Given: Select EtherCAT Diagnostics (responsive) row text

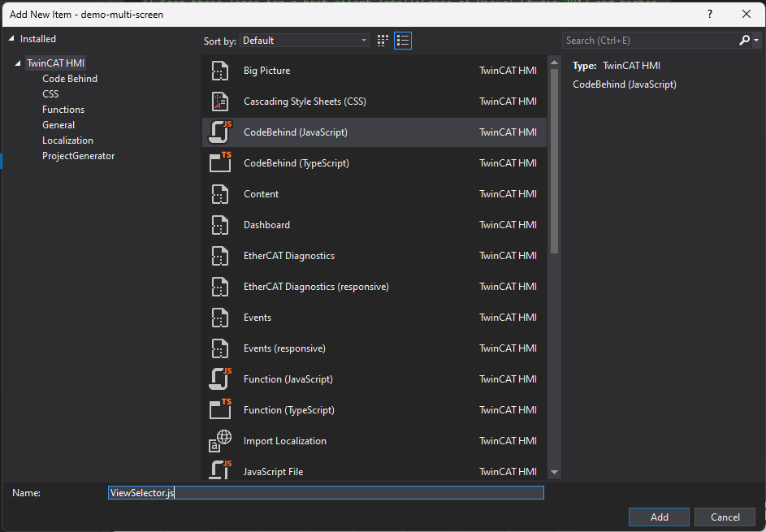Looking at the screenshot, I should coord(316,287).
